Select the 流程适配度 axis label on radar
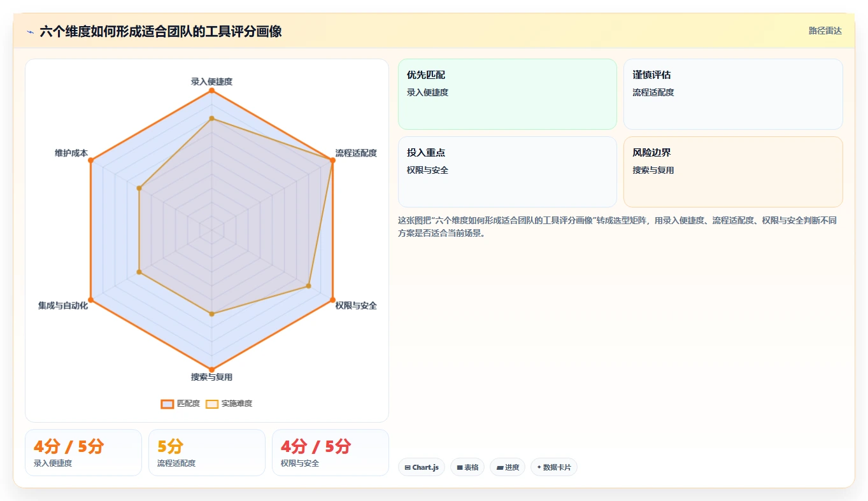The width and height of the screenshot is (868, 501). [x=356, y=153]
